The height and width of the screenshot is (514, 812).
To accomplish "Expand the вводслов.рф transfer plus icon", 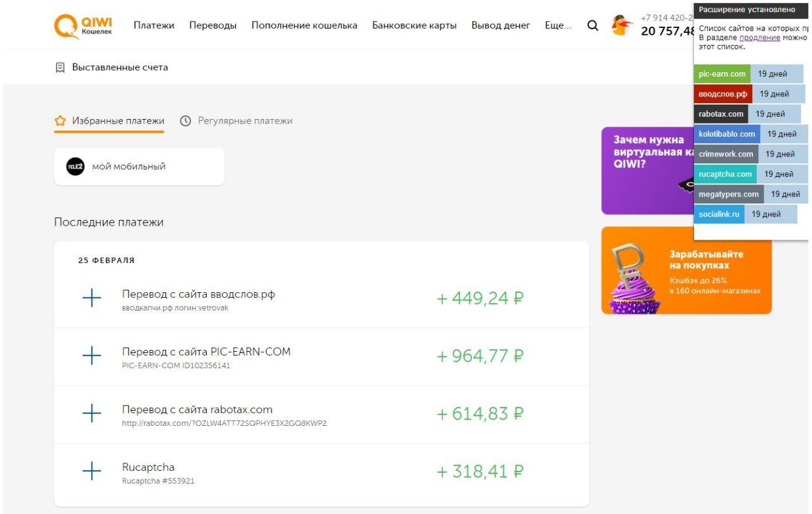I will [92, 298].
